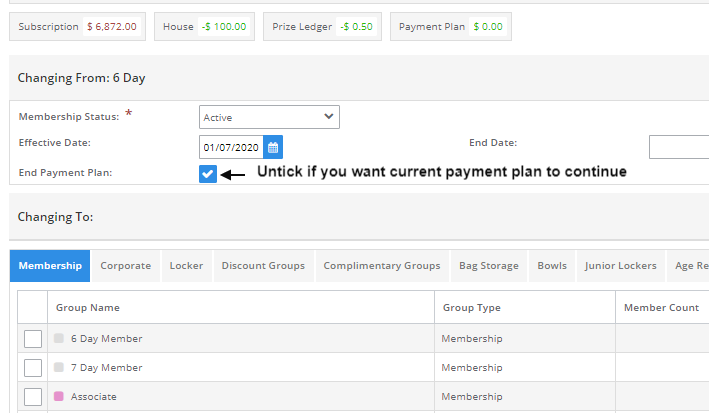Click the pink Associate color swatch
709x413 pixels.
[59, 396]
